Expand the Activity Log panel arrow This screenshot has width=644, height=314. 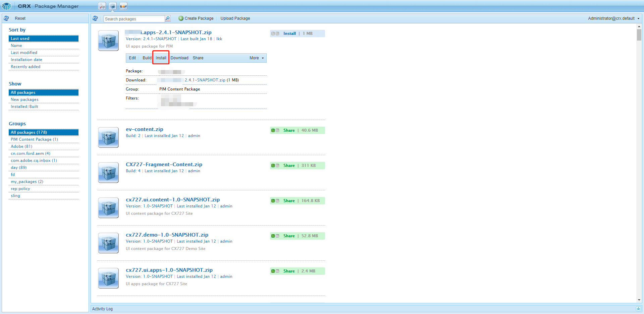coord(638,309)
